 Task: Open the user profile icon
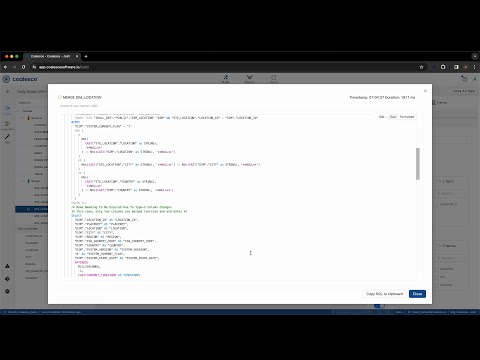(x=475, y=79)
